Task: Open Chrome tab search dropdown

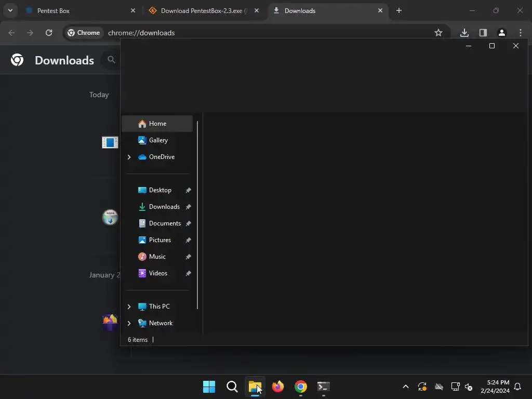Action: pos(10,10)
